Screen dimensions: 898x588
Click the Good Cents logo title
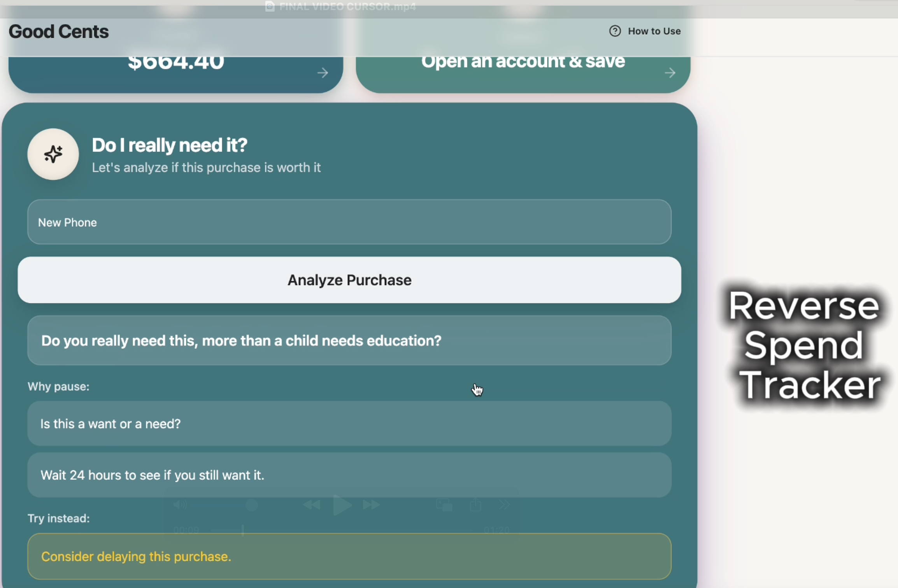(59, 31)
